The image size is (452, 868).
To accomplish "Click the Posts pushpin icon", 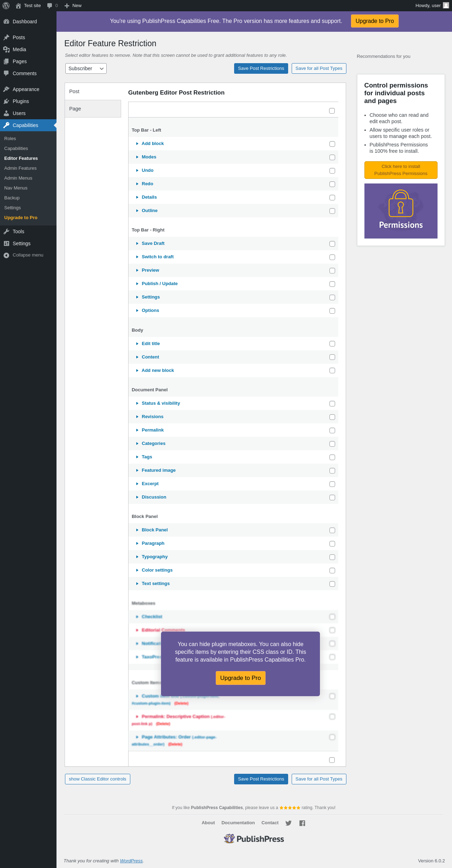I will 6,37.
